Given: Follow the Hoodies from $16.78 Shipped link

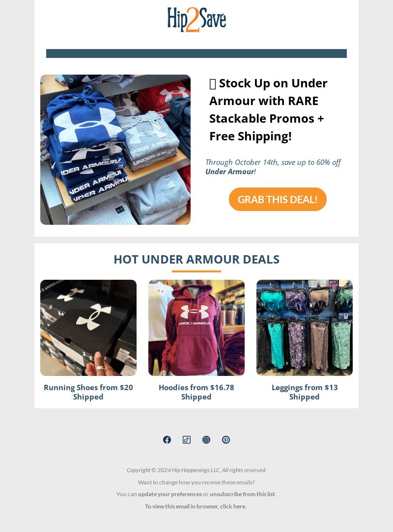Looking at the screenshot, I should (x=196, y=392).
